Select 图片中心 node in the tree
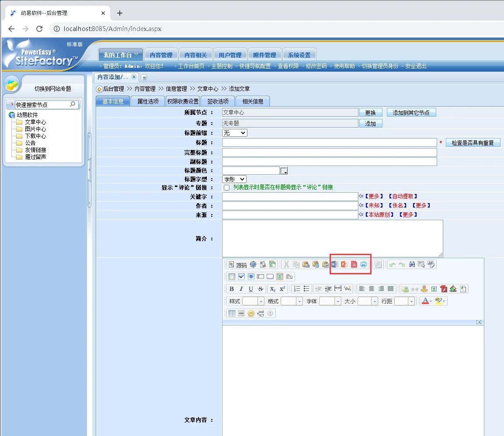The height and width of the screenshot is (436, 504). pos(35,129)
